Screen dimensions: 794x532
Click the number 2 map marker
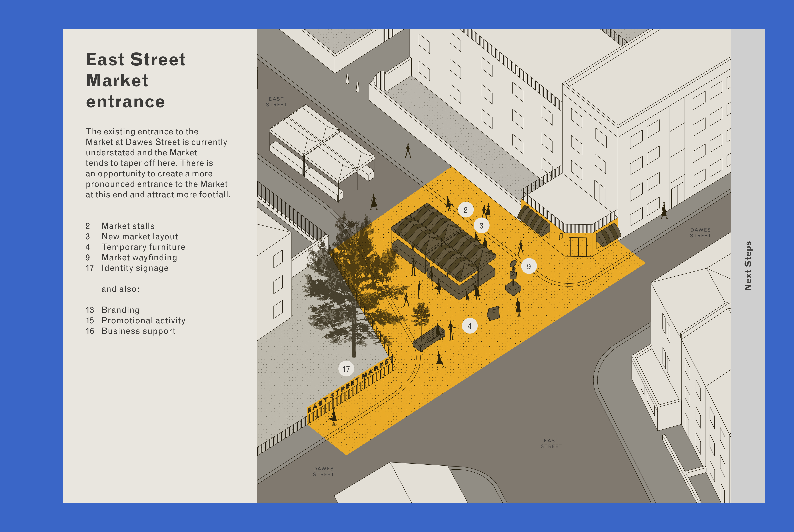[x=465, y=210]
